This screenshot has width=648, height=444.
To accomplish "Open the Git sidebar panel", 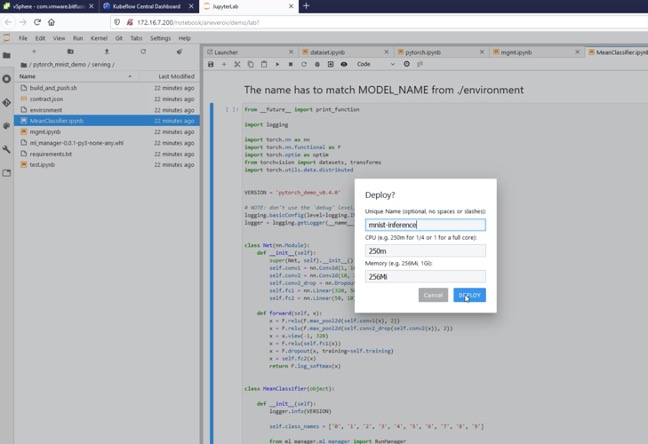I will point(7,103).
